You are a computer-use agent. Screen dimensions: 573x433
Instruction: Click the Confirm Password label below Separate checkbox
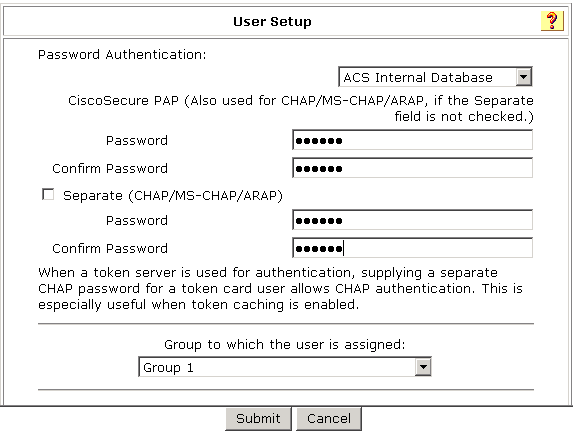coord(110,249)
